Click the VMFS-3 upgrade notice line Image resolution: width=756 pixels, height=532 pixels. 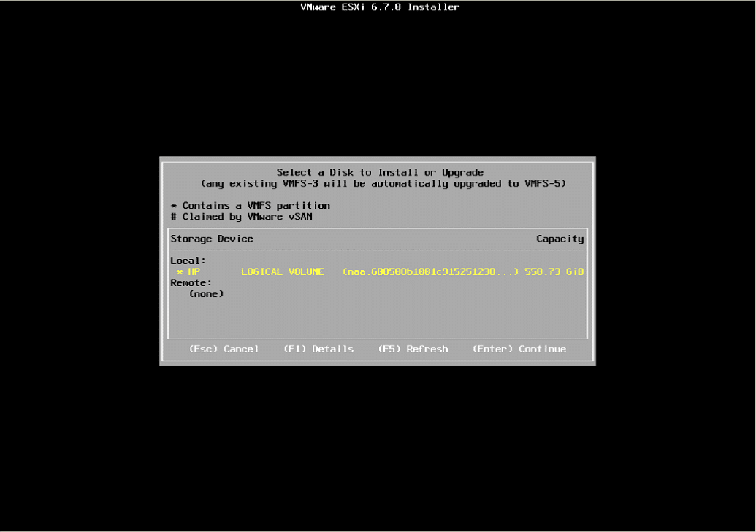383,184
